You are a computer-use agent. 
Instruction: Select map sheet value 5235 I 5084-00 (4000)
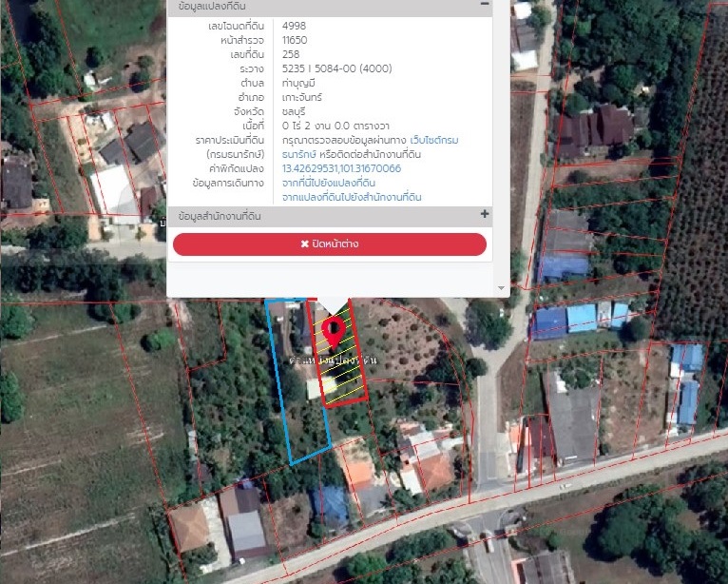(x=337, y=68)
